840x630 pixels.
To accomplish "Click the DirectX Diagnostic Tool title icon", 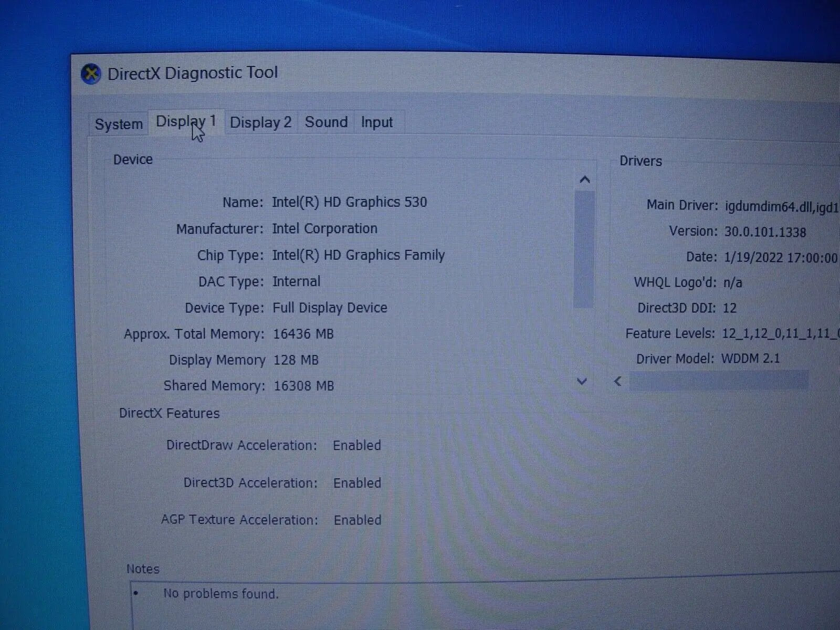I will tap(91, 74).
